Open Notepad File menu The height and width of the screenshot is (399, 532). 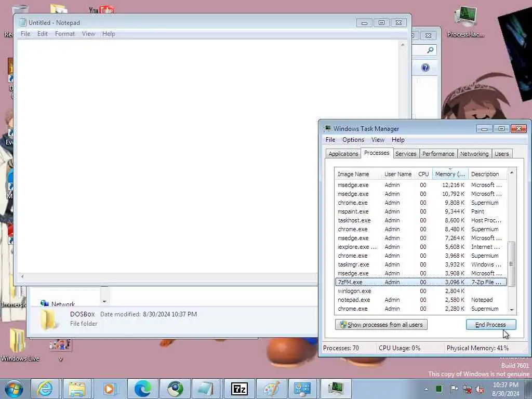25,34
